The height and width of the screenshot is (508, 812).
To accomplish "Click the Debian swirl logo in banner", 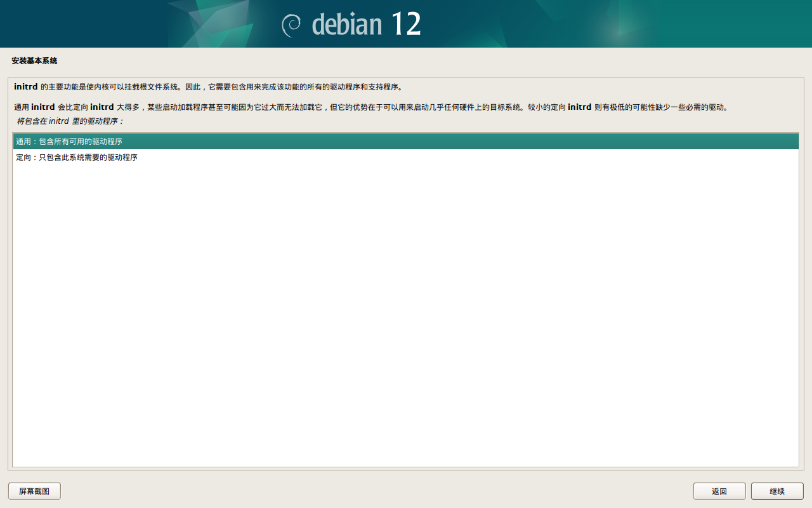I will point(292,25).
